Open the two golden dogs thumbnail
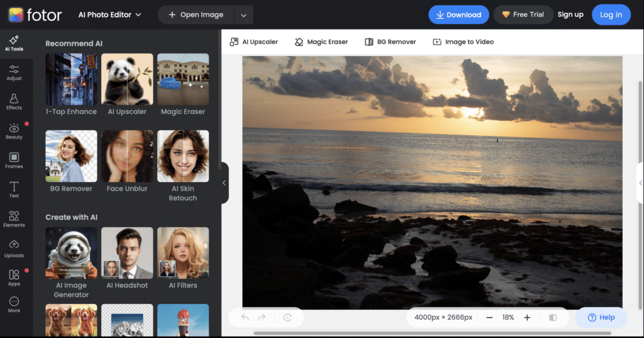The image size is (644, 338). click(x=71, y=320)
